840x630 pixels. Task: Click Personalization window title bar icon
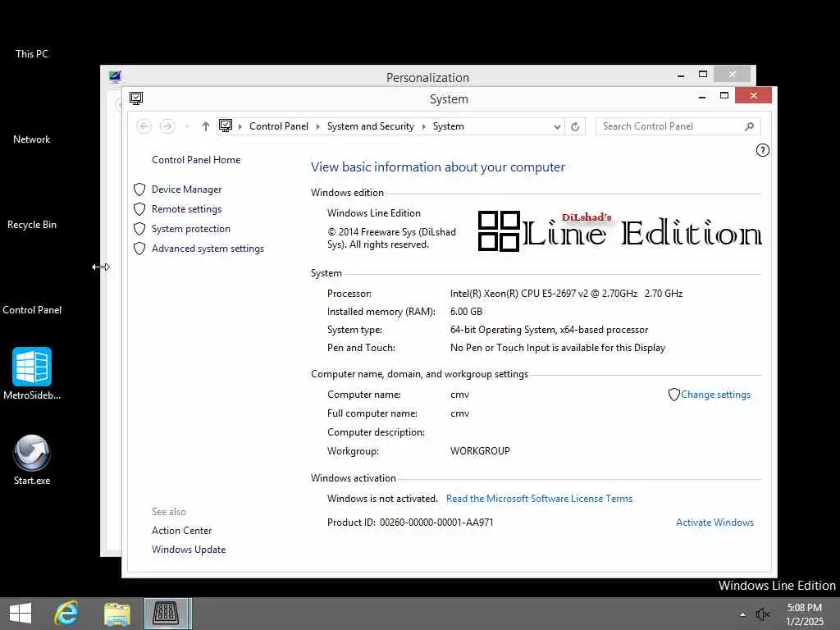click(115, 76)
